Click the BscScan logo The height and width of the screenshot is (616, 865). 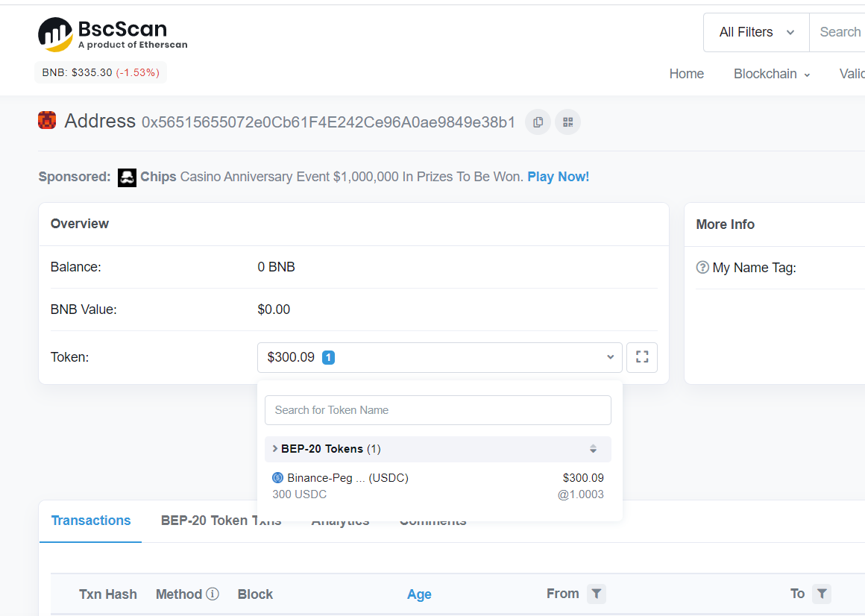113,34
